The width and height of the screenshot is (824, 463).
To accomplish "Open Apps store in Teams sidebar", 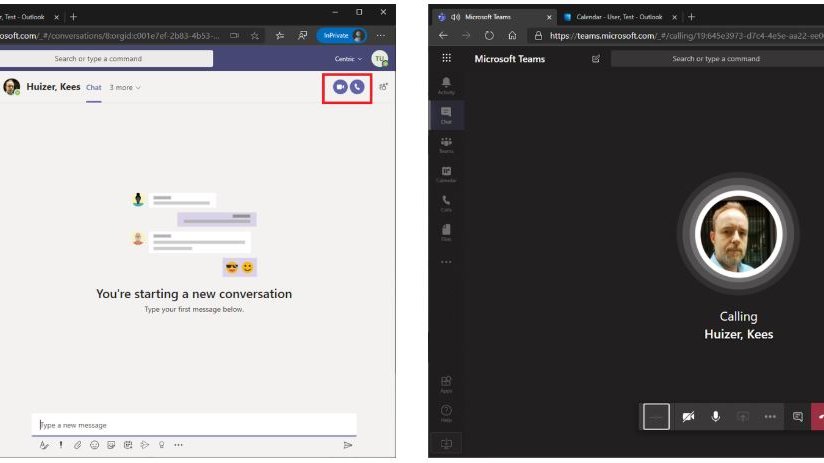I will (x=446, y=384).
